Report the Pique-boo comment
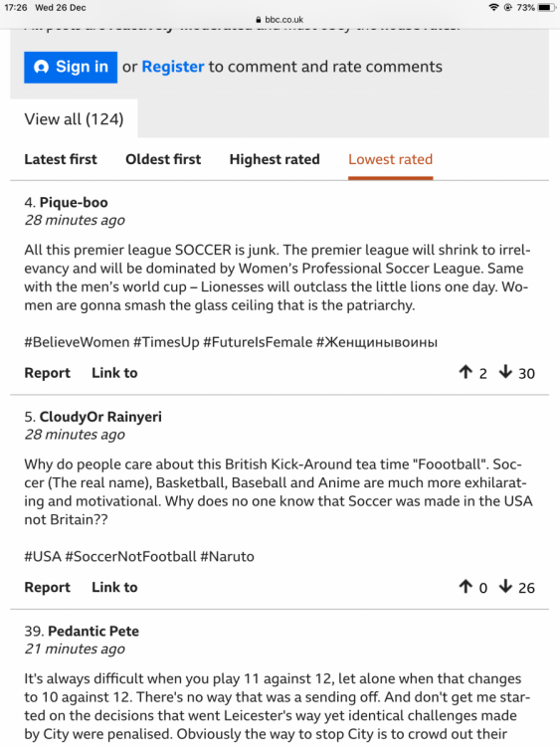Screen dimensions: 560x746 (x=47, y=373)
